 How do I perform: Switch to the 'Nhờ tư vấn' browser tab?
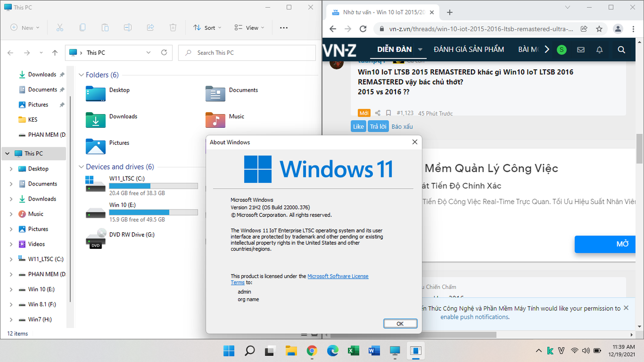[382, 12]
